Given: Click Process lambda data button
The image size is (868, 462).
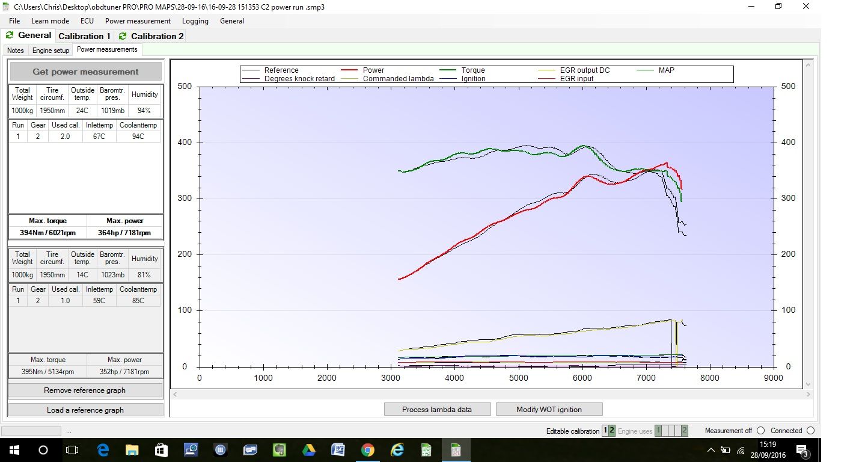Looking at the screenshot, I should click(437, 410).
